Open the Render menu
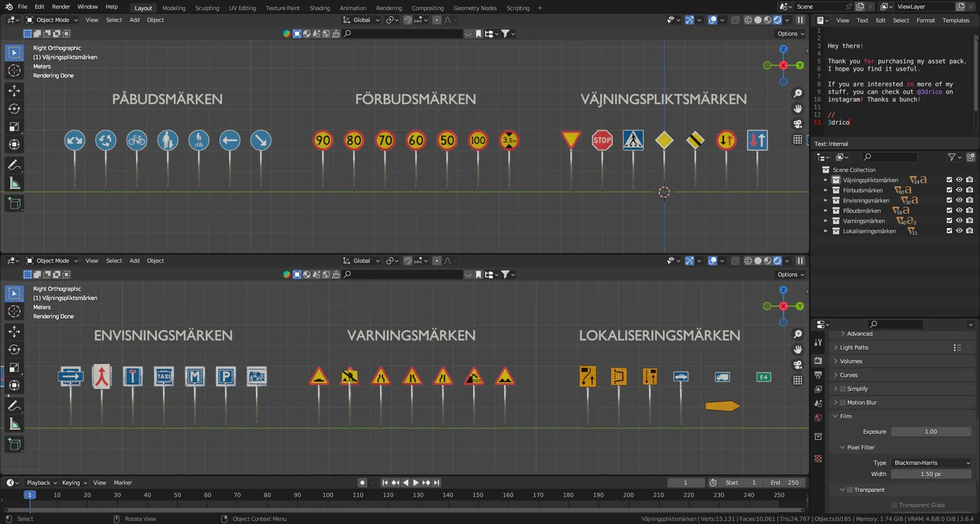Image resolution: width=980 pixels, height=524 pixels. (x=61, y=7)
